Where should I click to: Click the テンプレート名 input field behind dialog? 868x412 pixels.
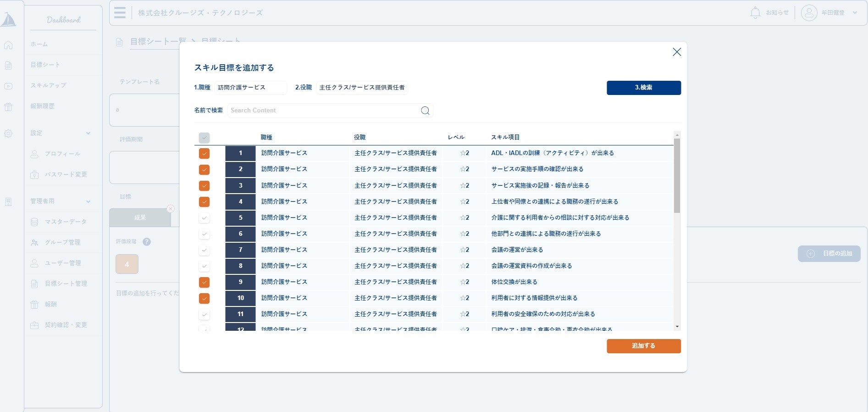pos(144,110)
